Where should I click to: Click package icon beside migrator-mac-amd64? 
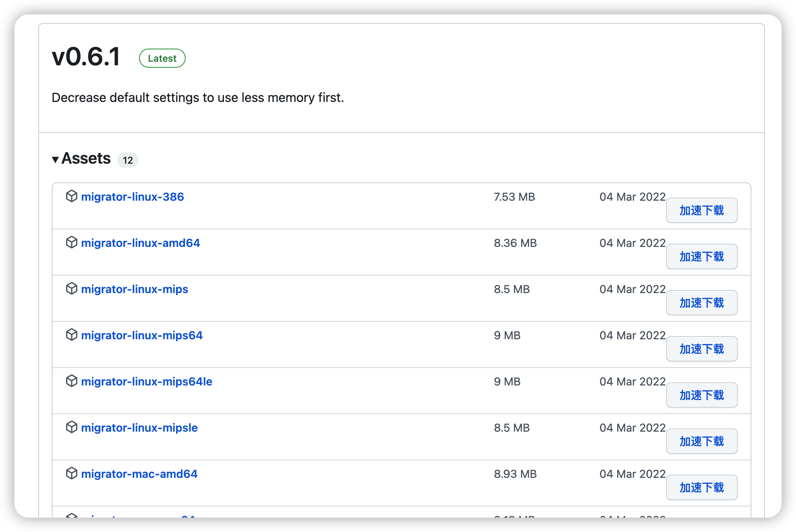[x=71, y=473]
